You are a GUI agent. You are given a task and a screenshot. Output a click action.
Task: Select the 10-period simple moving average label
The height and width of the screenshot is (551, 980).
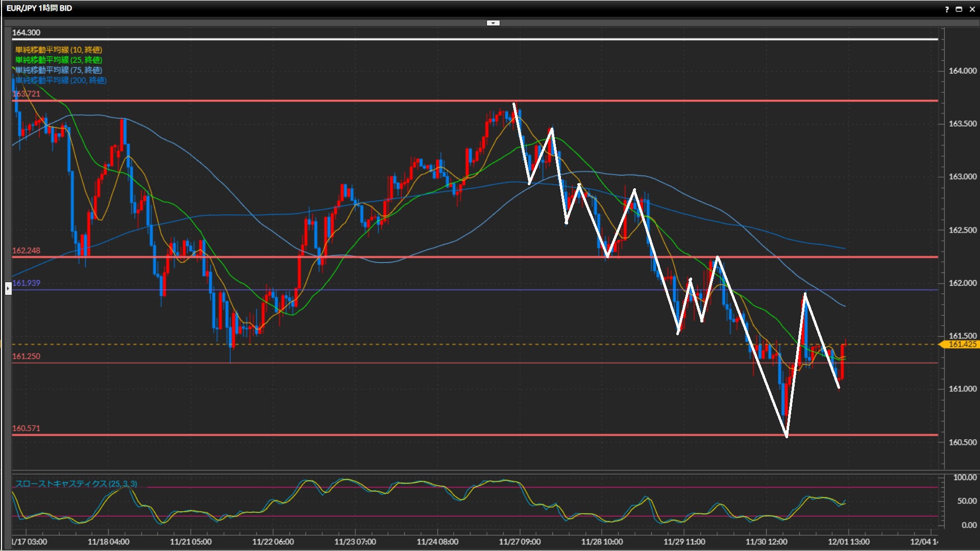pyautogui.click(x=59, y=49)
